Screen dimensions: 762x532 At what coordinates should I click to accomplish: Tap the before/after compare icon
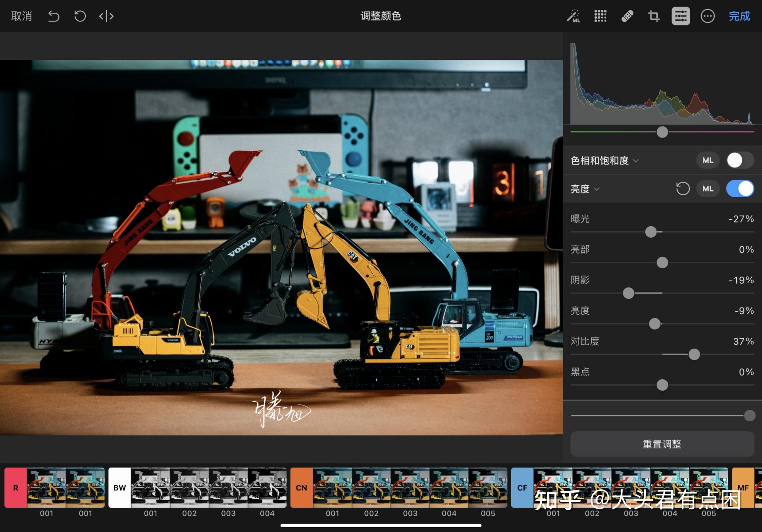106,16
